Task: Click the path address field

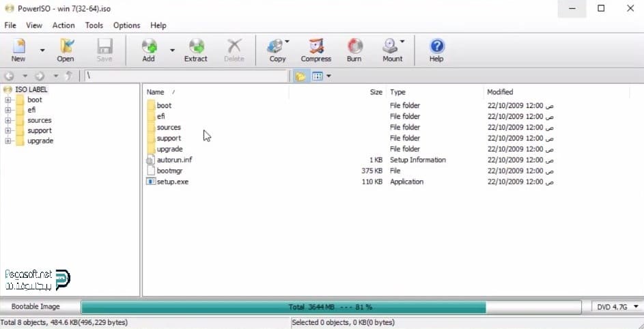Action: (x=186, y=76)
